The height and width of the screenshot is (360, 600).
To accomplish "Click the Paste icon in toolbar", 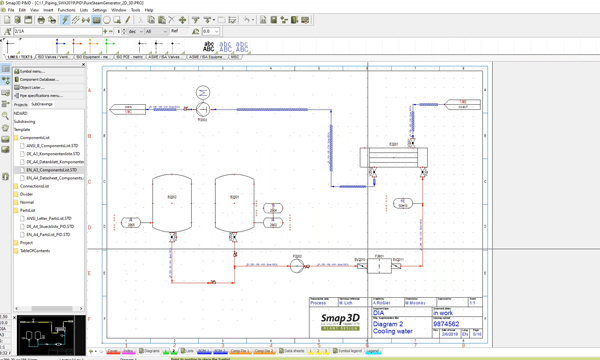I will click(x=162, y=20).
